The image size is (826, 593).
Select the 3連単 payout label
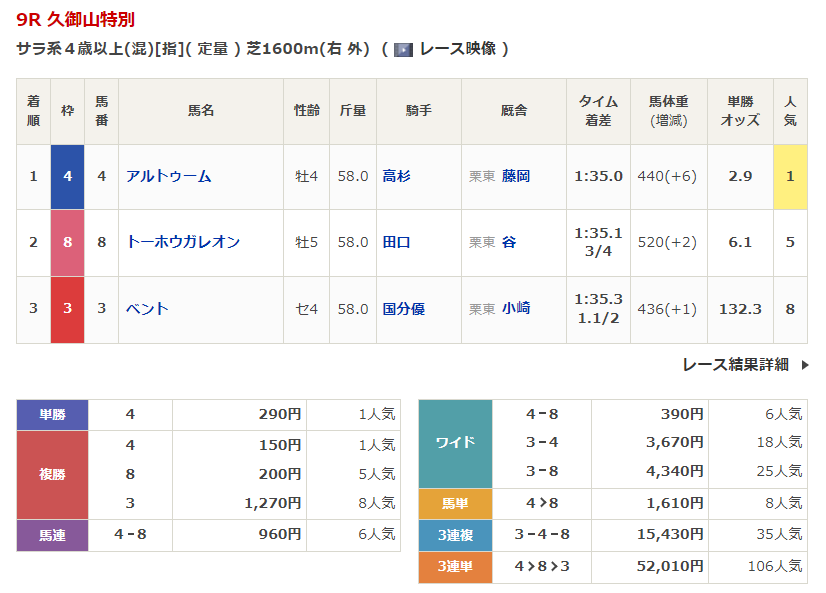[x=455, y=567]
